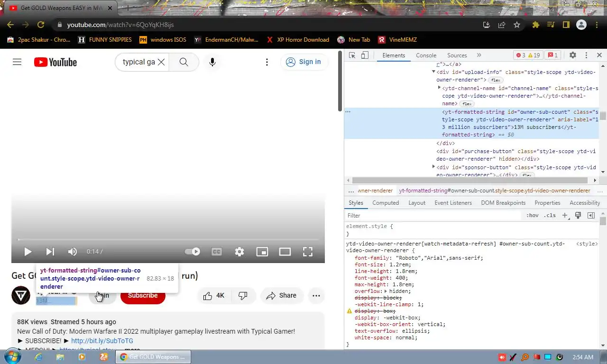Mute the video volume
Screen dimensions: 607x364
73,252
